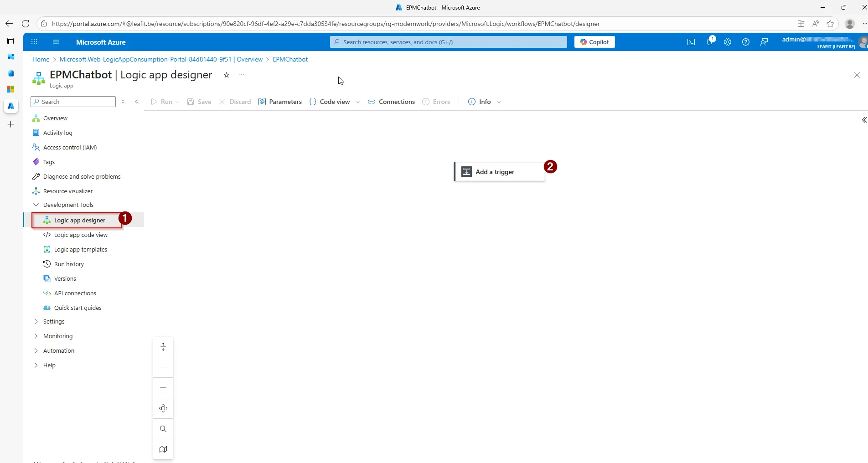Switch to Code view from toolbar
Image resolution: width=868 pixels, height=463 pixels.
pos(330,102)
